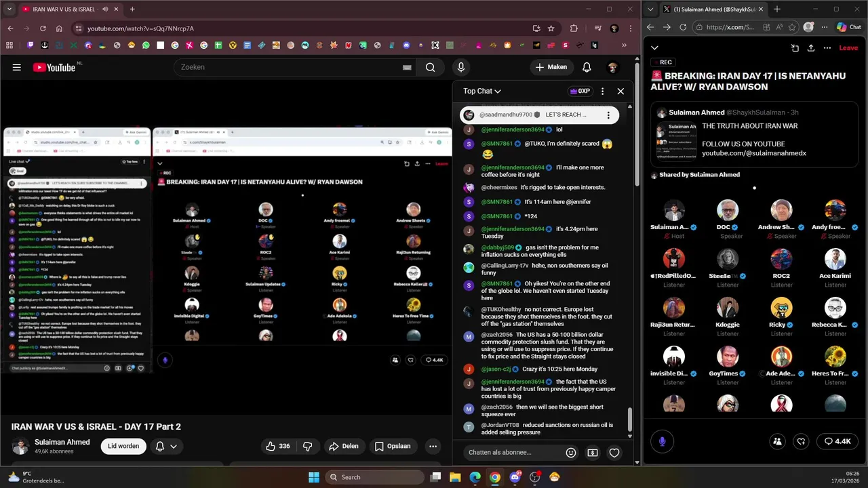Like the video with thumbs-up
This screenshot has width=868, height=488.
coord(277,446)
